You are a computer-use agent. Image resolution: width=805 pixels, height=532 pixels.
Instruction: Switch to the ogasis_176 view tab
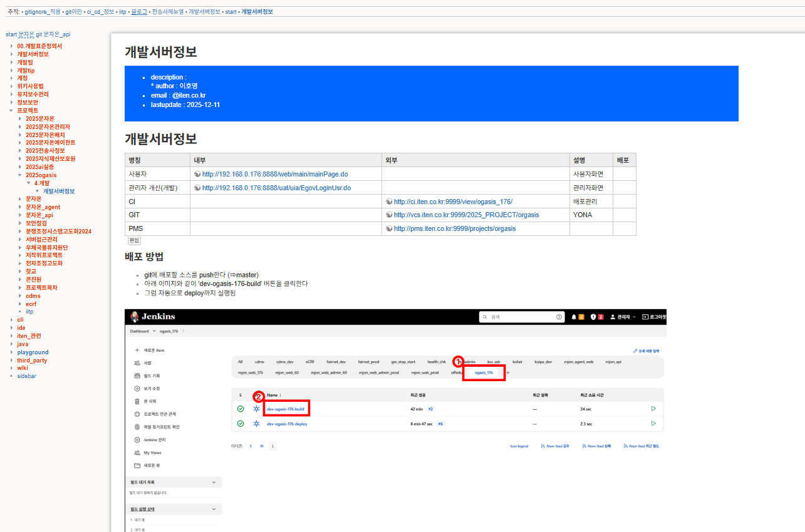484,372
